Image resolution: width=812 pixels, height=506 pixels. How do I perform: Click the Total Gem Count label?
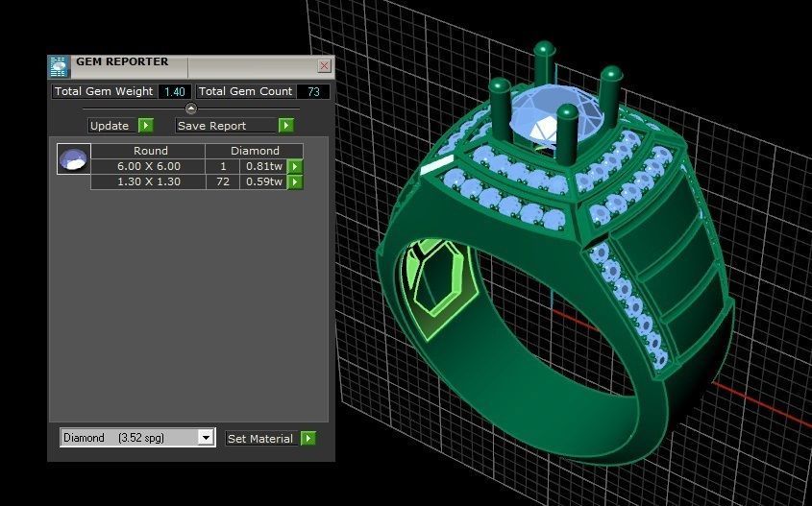click(x=245, y=91)
